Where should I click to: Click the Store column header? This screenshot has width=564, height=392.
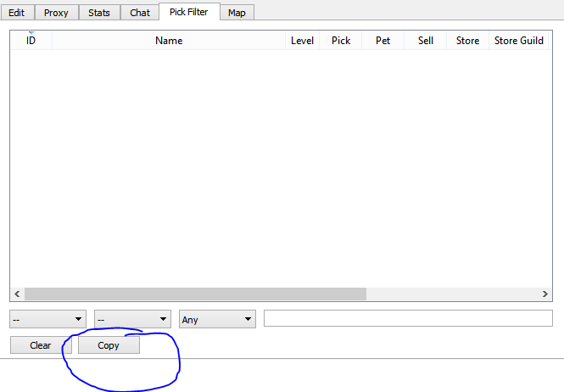pos(467,41)
